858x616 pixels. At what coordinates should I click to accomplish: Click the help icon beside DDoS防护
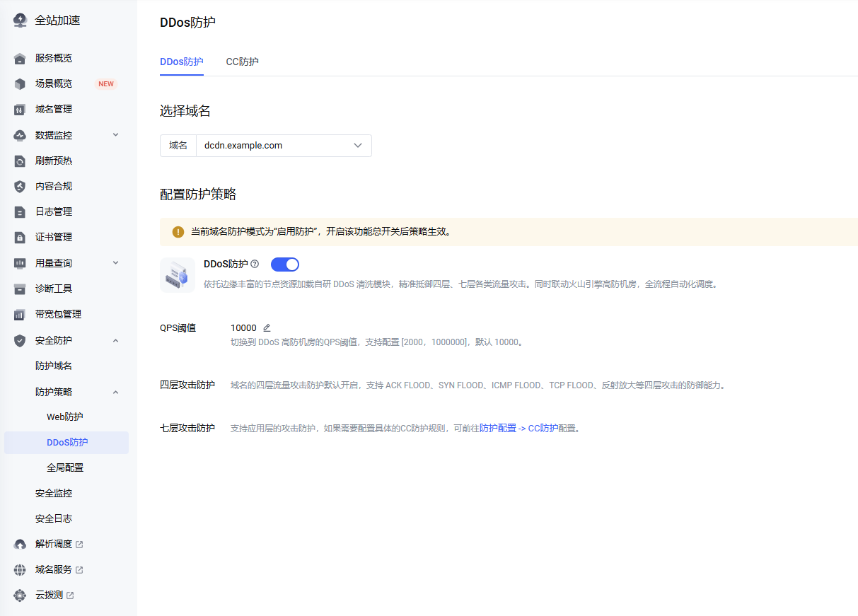pyautogui.click(x=255, y=264)
